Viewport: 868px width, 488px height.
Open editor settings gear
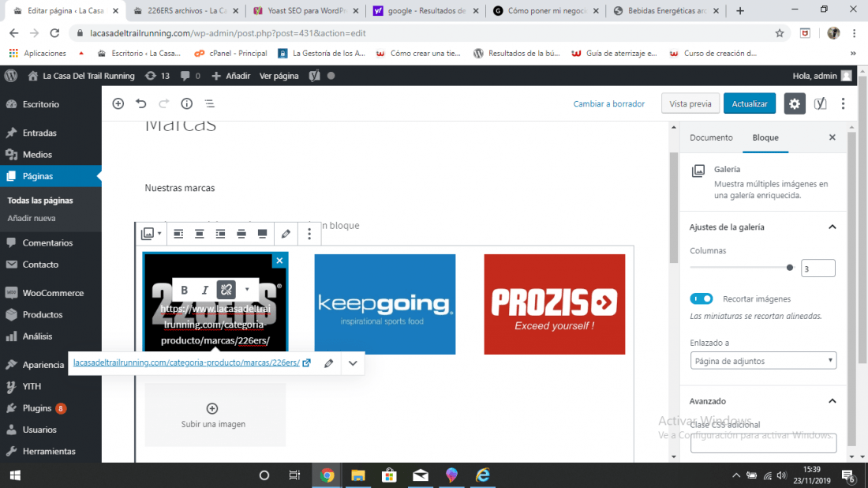(795, 103)
